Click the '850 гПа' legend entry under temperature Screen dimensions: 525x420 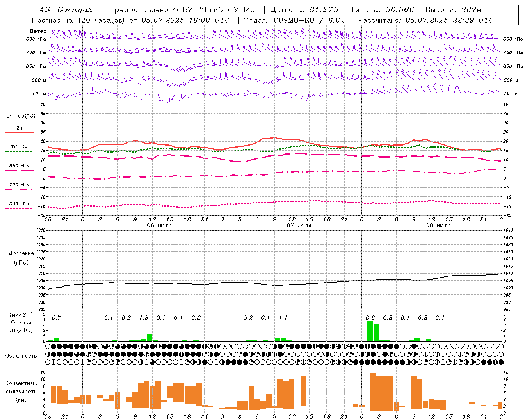19,166
